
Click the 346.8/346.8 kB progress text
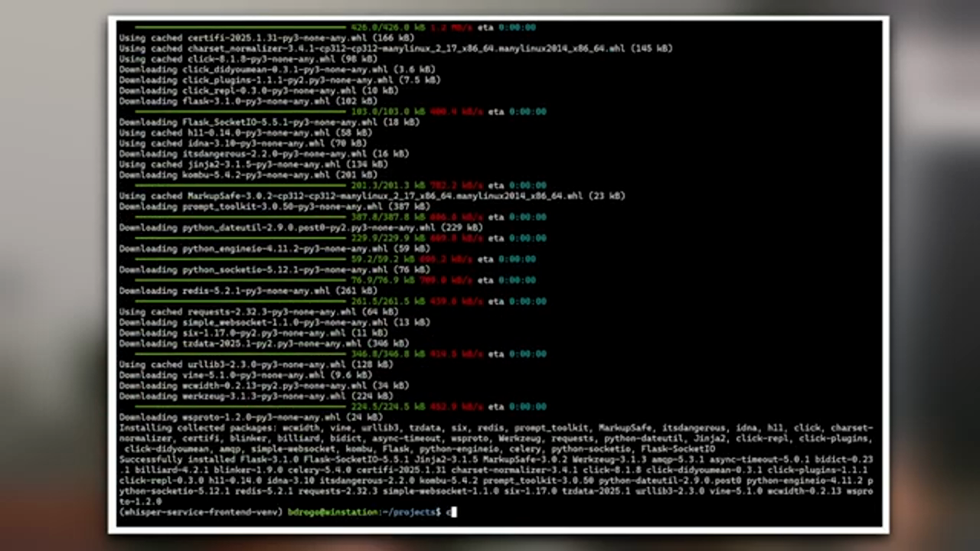coord(388,354)
